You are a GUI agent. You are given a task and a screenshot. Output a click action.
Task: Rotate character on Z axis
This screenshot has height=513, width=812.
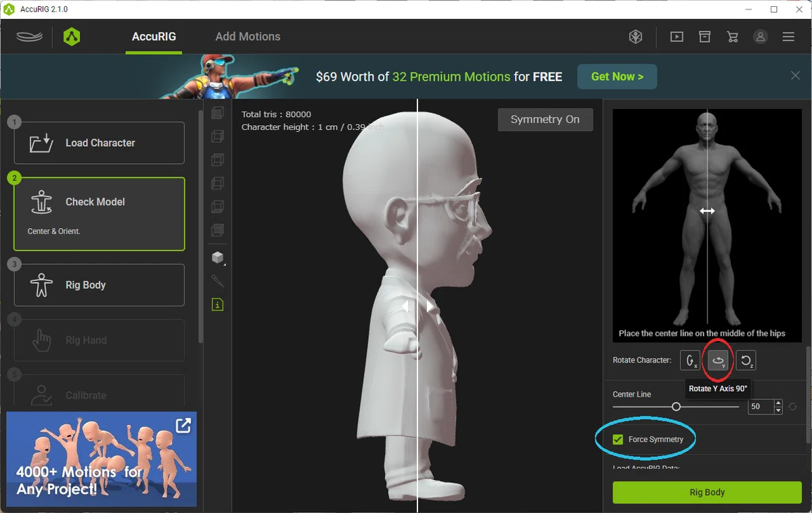pyautogui.click(x=746, y=361)
